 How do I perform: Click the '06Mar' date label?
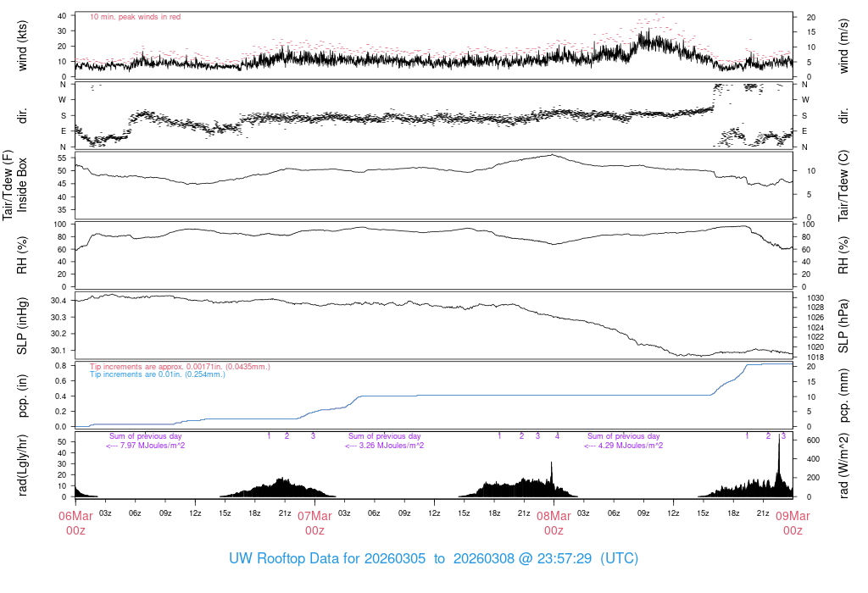75,516
